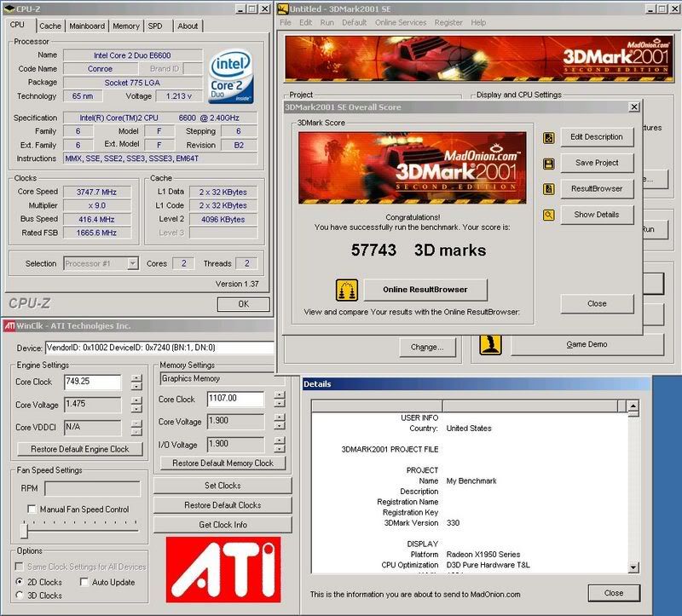Click the Change... button in Project section
This screenshot has height=616, width=682.
(427, 348)
